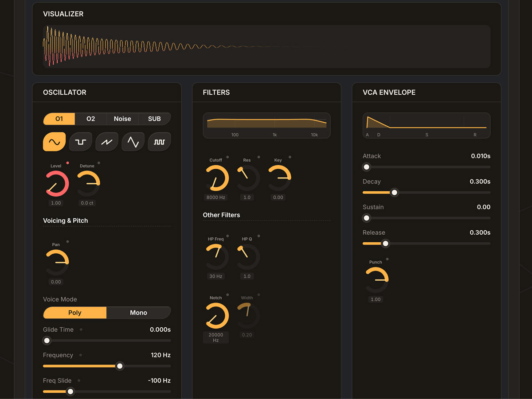Screen dimensions: 532x399
Task: Select the pulse train waveform icon
Action: click(x=159, y=142)
